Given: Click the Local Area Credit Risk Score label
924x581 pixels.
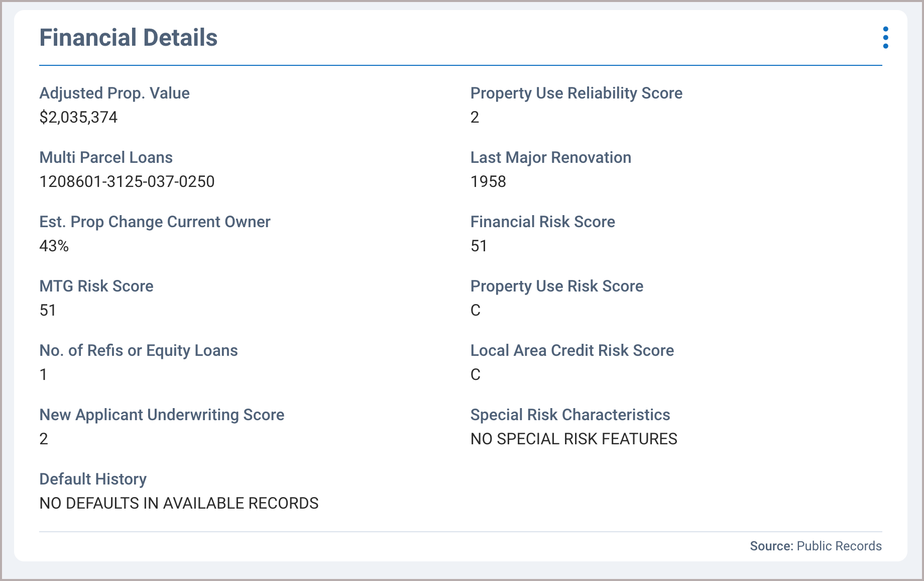Looking at the screenshot, I should [x=571, y=350].
